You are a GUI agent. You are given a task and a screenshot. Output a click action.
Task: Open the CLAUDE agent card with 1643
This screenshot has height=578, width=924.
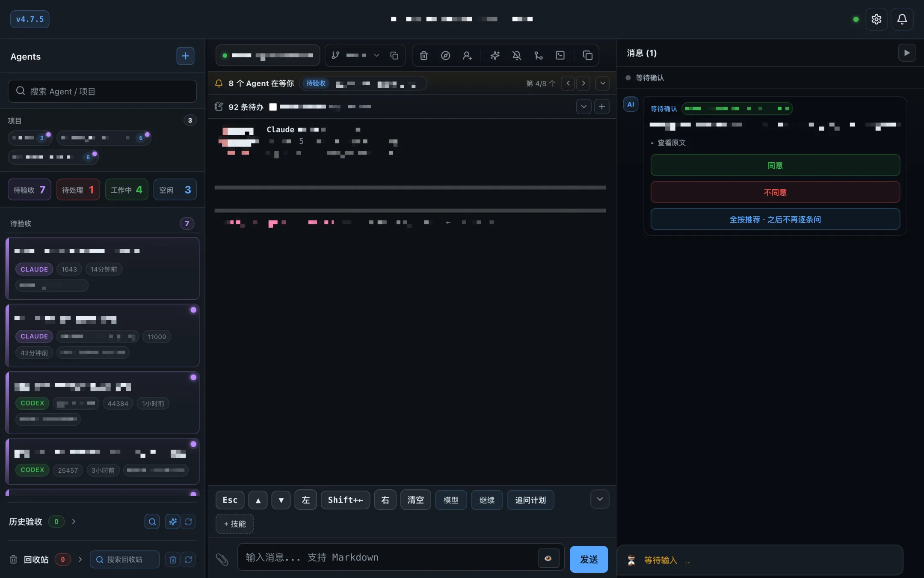click(x=102, y=268)
